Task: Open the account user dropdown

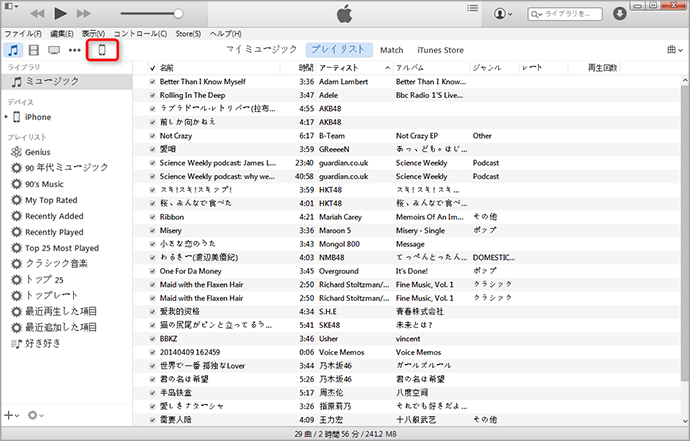Action: (503, 14)
